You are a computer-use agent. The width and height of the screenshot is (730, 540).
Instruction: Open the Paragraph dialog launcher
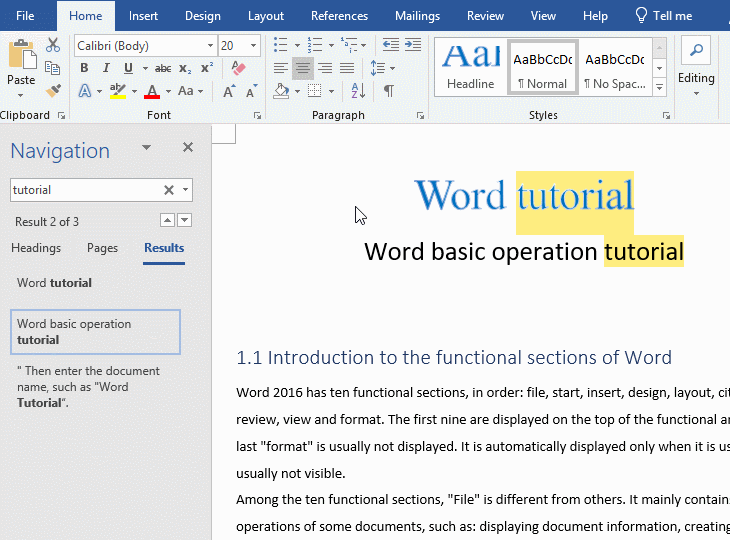pos(420,115)
